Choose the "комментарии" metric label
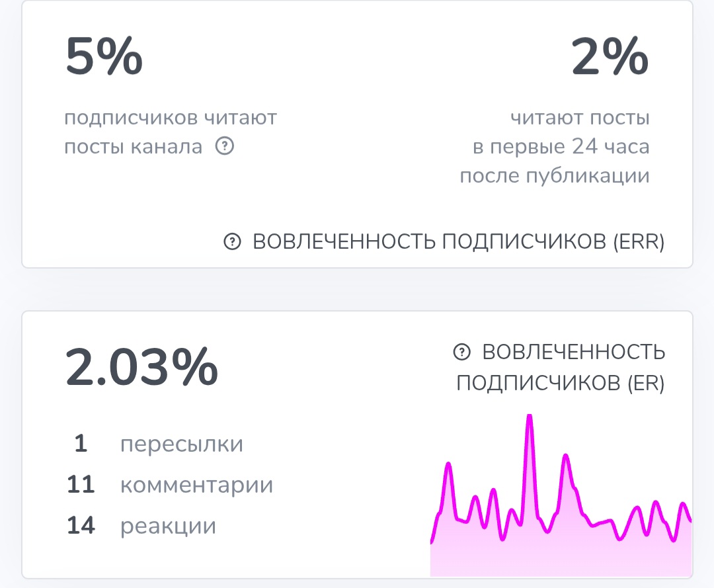Viewport: 714px width, 588px height. (196, 485)
